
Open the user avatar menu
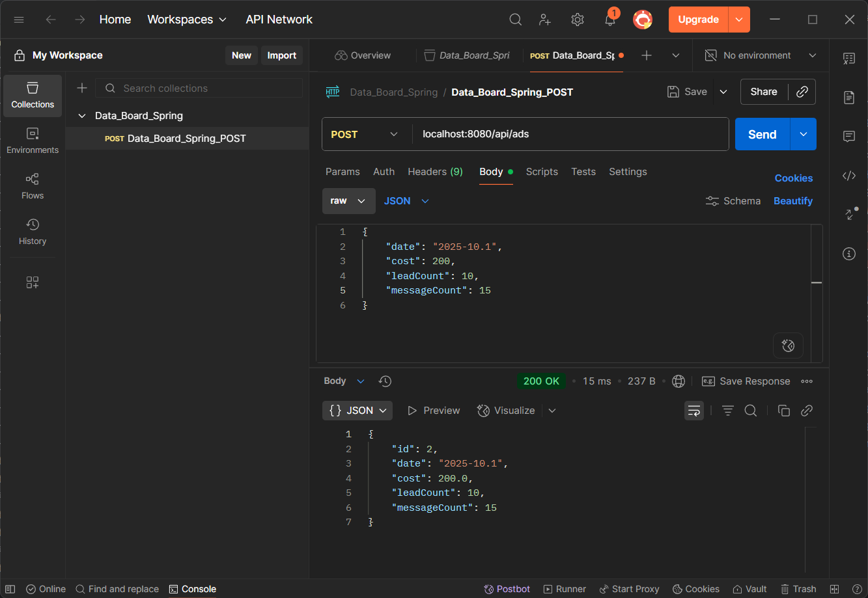click(643, 20)
